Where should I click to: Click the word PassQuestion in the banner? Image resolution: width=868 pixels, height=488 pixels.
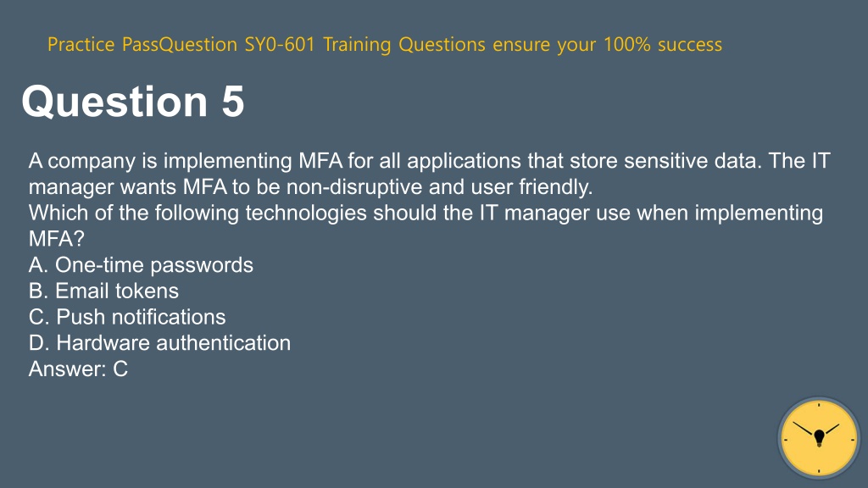[180, 44]
